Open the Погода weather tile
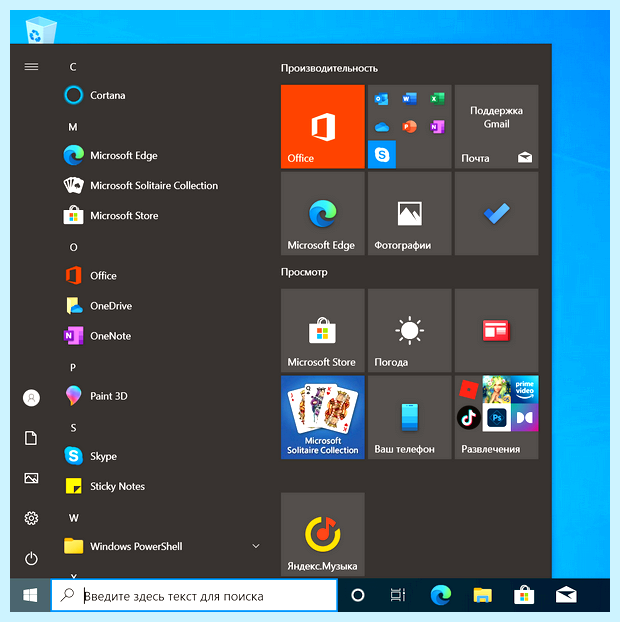This screenshot has height=622, width=620. click(409, 330)
